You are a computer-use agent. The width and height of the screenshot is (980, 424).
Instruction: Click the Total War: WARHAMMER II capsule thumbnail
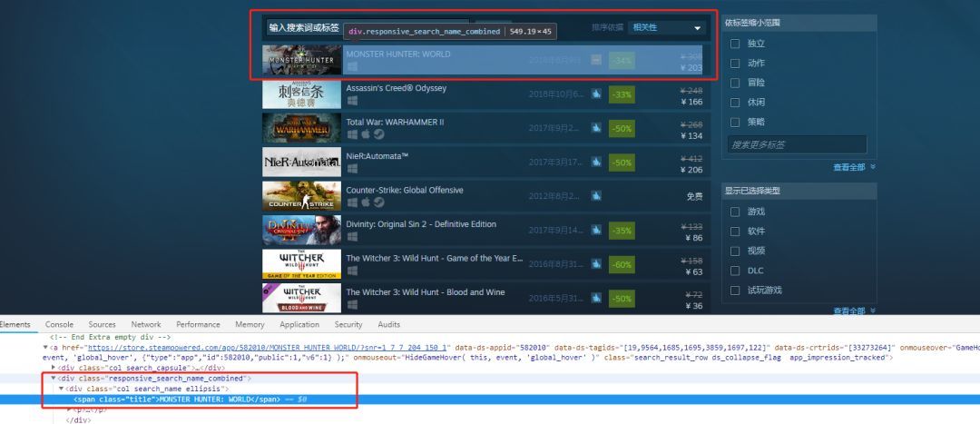pos(302,128)
